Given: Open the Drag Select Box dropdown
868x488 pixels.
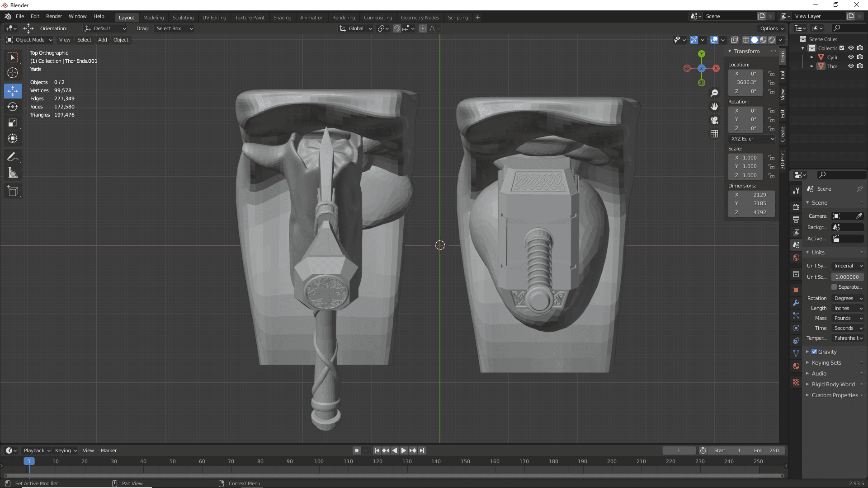Looking at the screenshot, I should click(174, 28).
